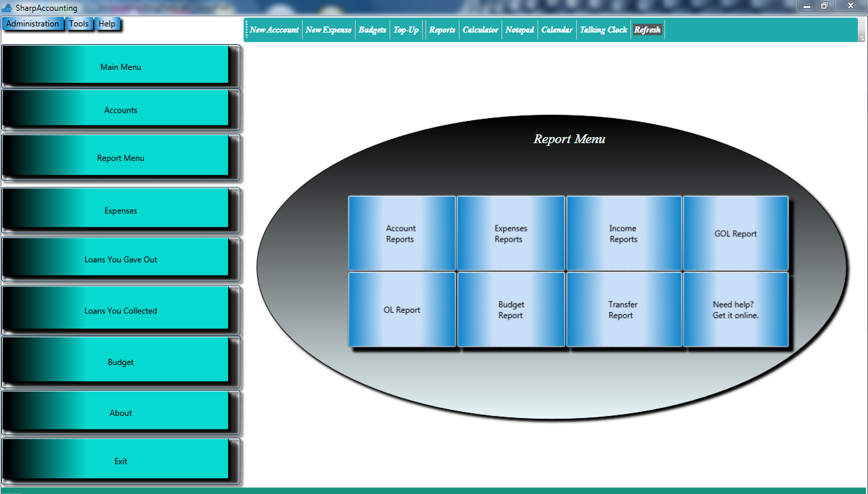Open the Transfer Report tile
The height and width of the screenshot is (494, 868).
(x=624, y=309)
